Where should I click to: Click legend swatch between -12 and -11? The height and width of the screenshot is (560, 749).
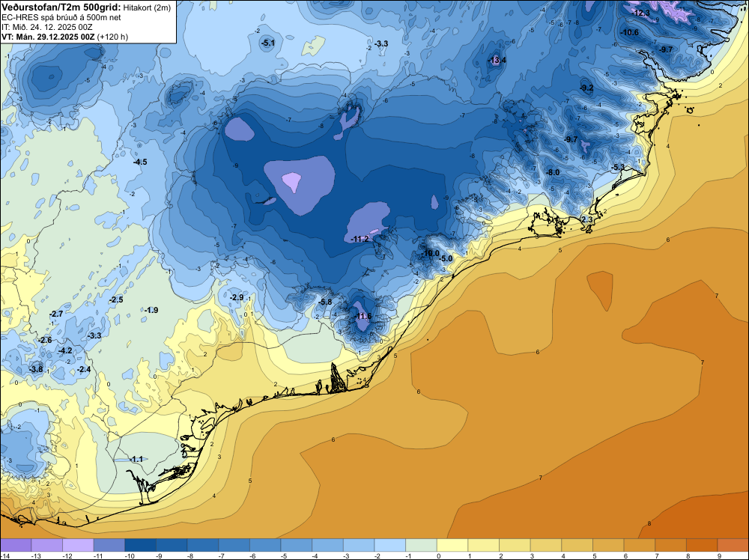click(x=78, y=545)
